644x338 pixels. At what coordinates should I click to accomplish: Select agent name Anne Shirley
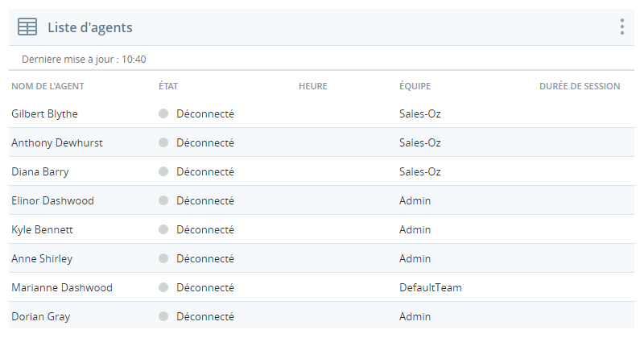[x=42, y=258]
